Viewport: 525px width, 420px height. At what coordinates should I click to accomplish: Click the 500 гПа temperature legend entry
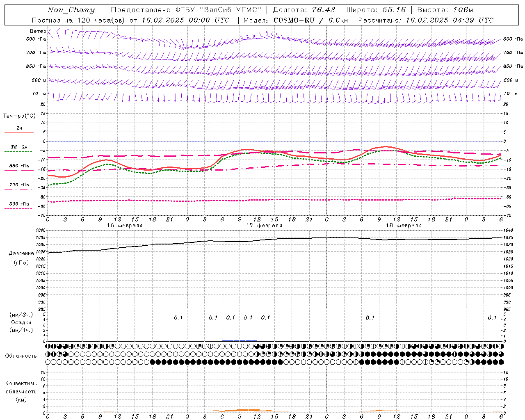click(x=19, y=204)
